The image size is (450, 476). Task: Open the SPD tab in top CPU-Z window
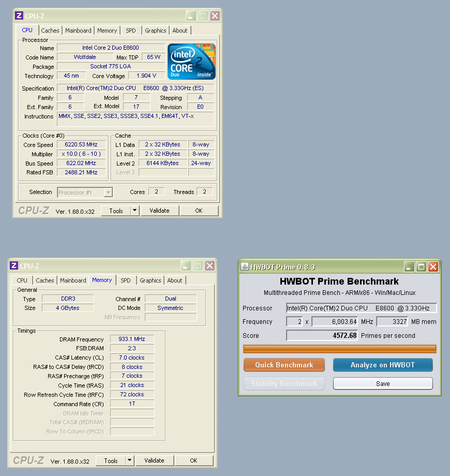(x=131, y=31)
